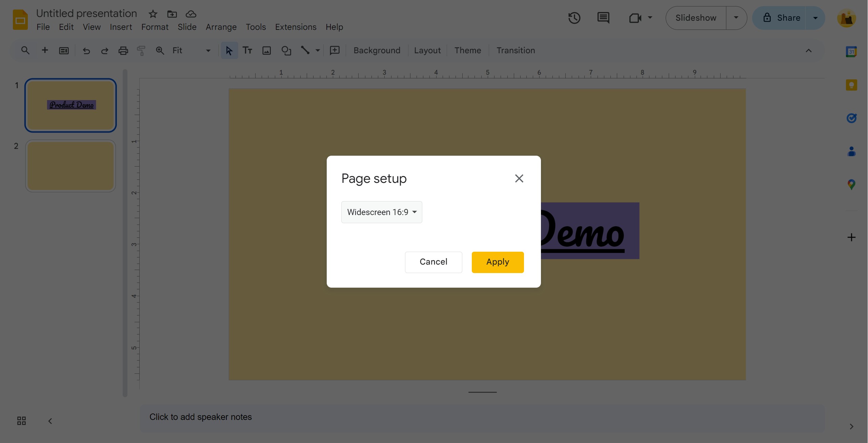
Task: Collapse the filmstrip panel arrow
Action: pyautogui.click(x=50, y=421)
